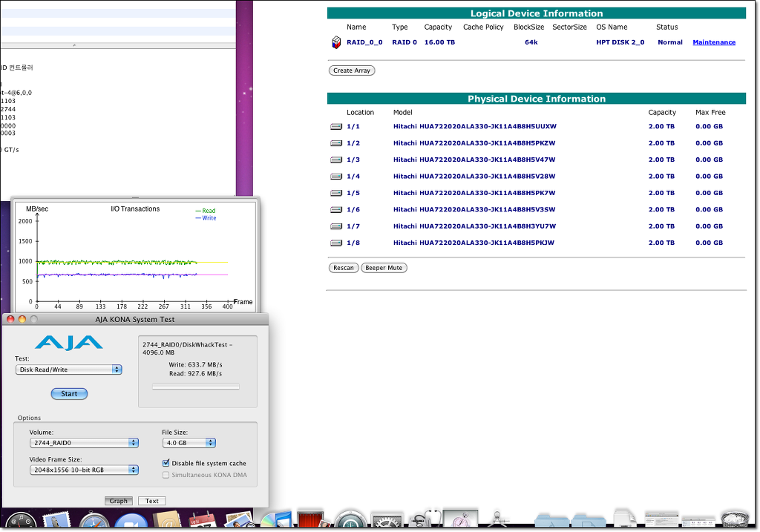
Task: Click the disk icon for location 1/2
Action: tap(336, 143)
